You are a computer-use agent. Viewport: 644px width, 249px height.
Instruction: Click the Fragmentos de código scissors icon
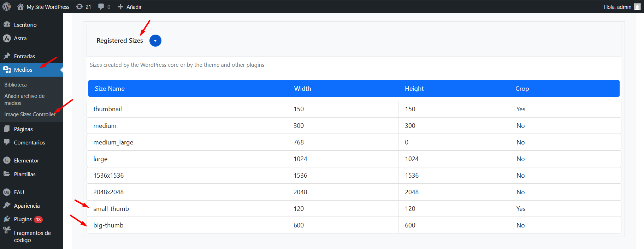tap(7, 230)
